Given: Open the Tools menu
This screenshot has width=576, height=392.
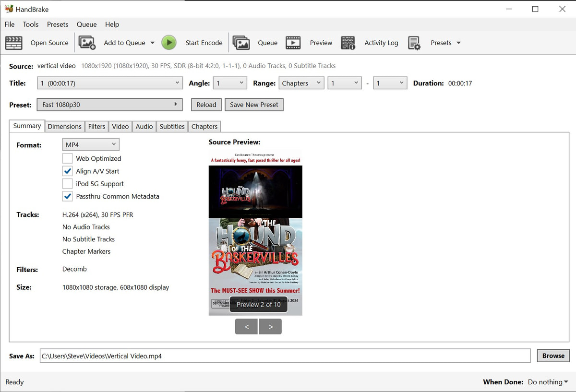Looking at the screenshot, I should coord(31,24).
